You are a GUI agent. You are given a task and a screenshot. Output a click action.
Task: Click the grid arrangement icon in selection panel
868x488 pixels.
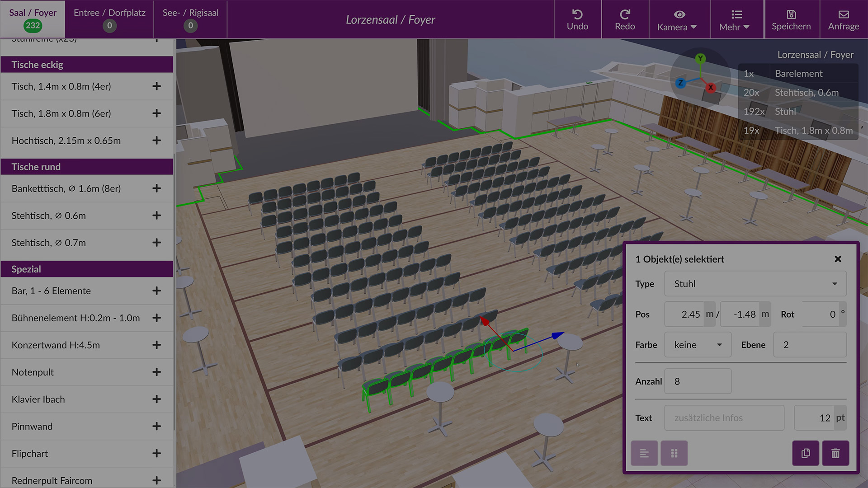(674, 453)
